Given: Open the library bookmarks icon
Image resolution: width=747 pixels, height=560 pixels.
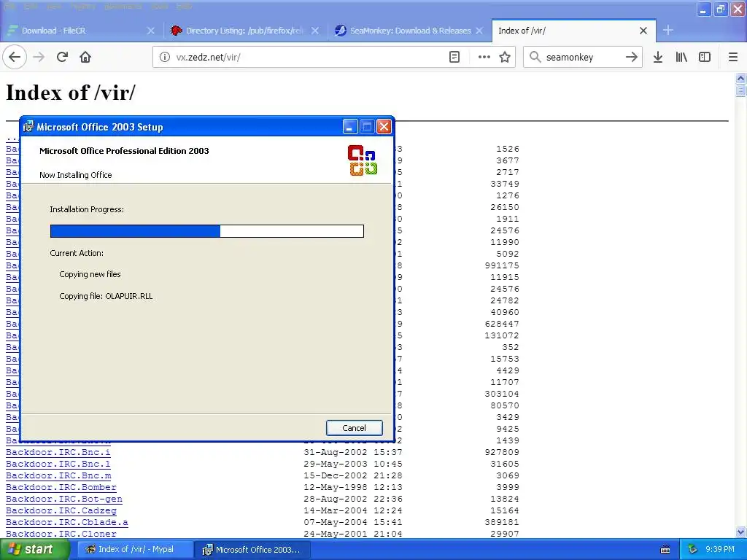Looking at the screenshot, I should (x=681, y=57).
